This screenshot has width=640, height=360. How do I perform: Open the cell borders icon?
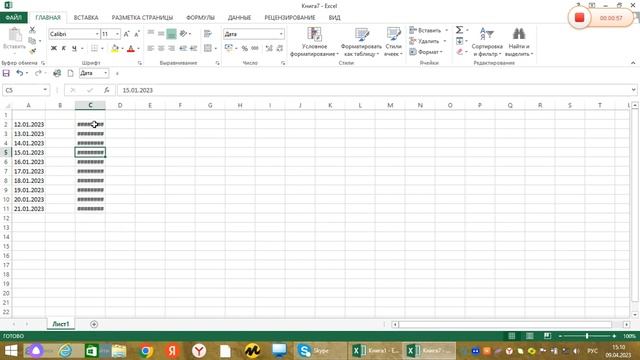pyautogui.click(x=94, y=48)
